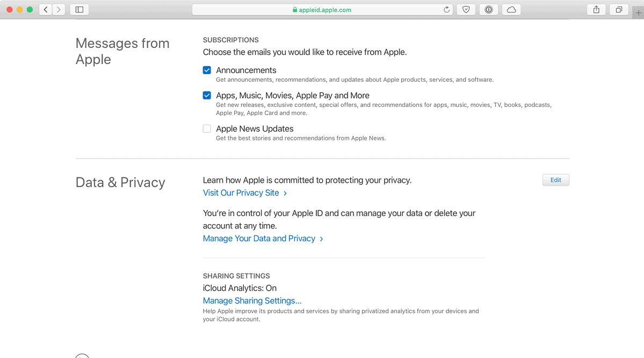Click 'Choose the emails you would like' text

coord(305,52)
